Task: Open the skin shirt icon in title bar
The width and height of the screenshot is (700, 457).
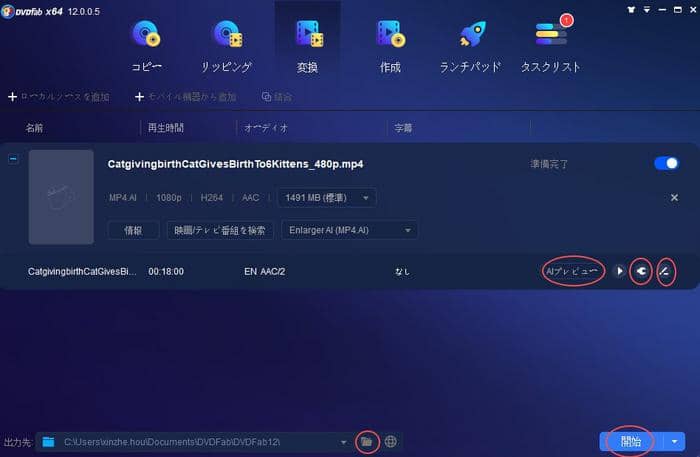Action: [x=631, y=9]
